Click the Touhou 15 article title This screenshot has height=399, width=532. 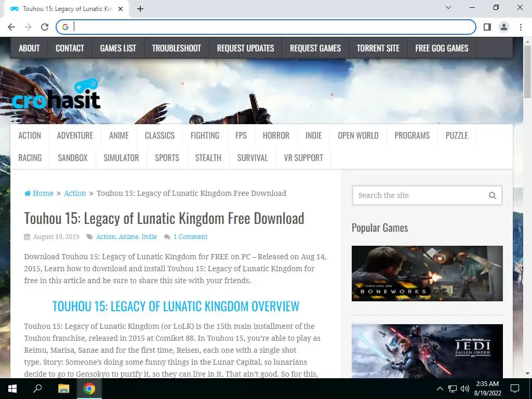tap(164, 218)
